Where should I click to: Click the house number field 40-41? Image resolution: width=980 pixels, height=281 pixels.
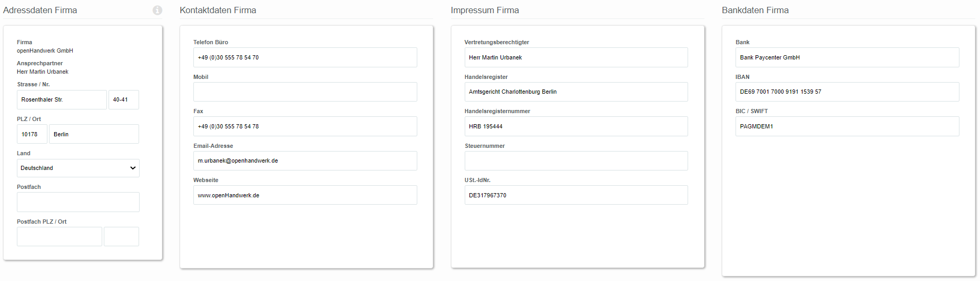pos(124,99)
